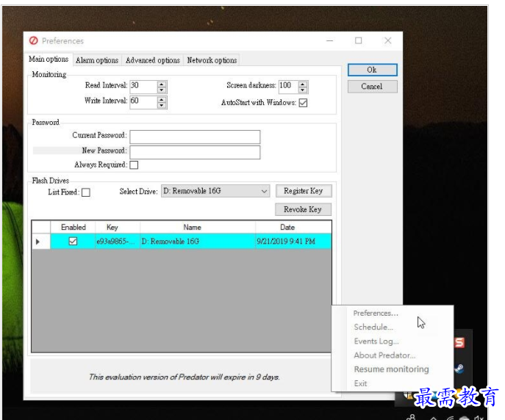Click the Write Interval value field
Screen dimensions: 505x420
(143, 103)
